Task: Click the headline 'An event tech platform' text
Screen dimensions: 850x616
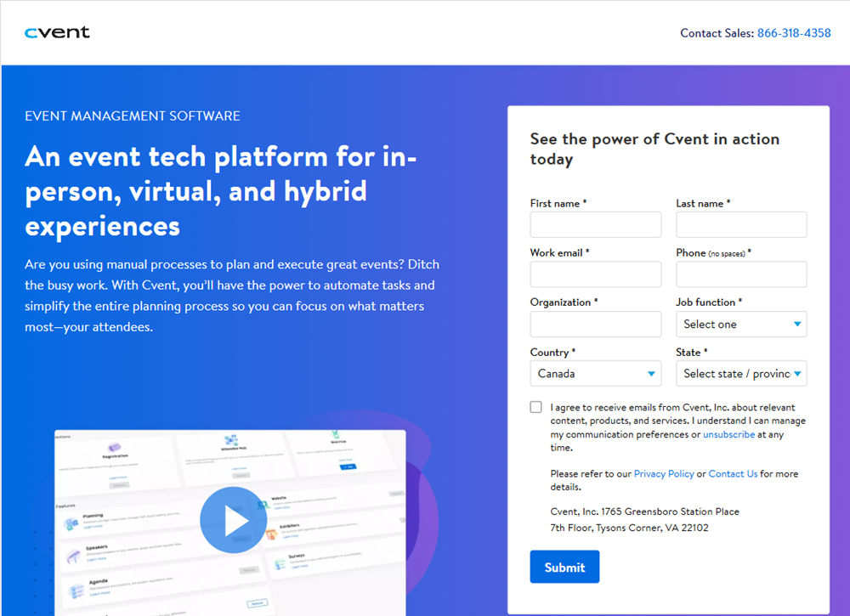Action: click(x=220, y=191)
